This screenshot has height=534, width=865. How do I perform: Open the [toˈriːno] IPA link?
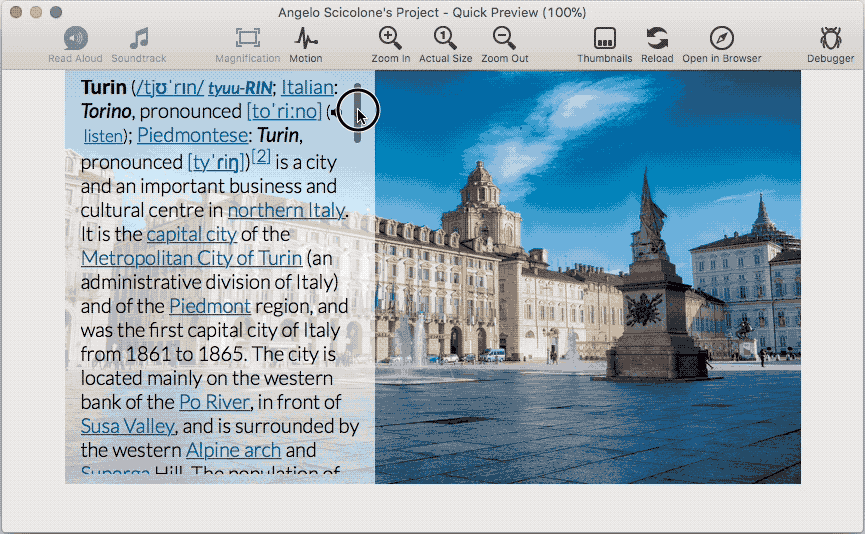click(x=284, y=111)
